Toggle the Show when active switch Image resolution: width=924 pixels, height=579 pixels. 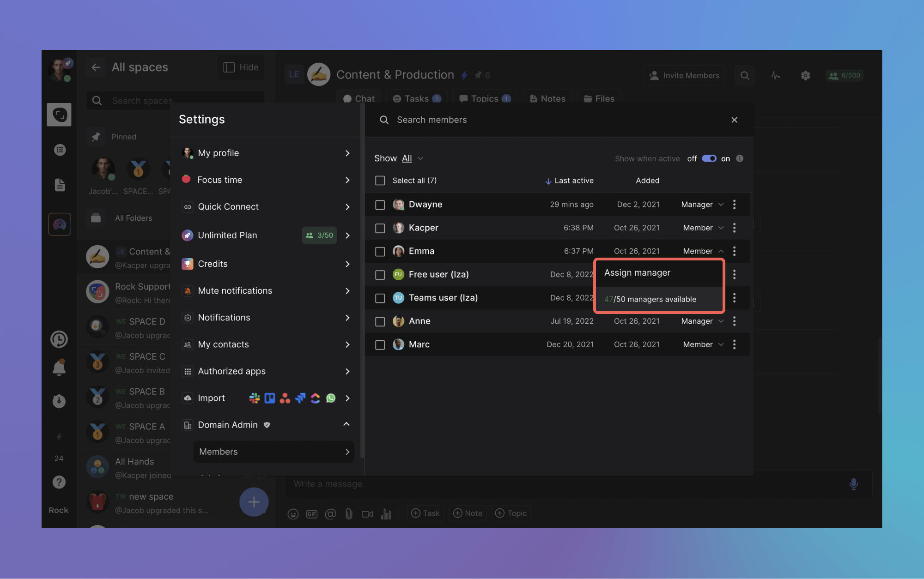[709, 158]
